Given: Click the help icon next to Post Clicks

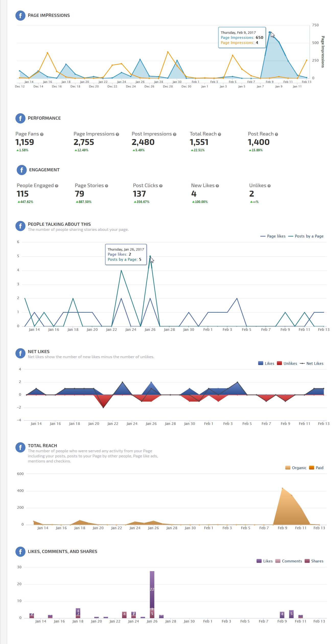Looking at the screenshot, I should 161,186.
